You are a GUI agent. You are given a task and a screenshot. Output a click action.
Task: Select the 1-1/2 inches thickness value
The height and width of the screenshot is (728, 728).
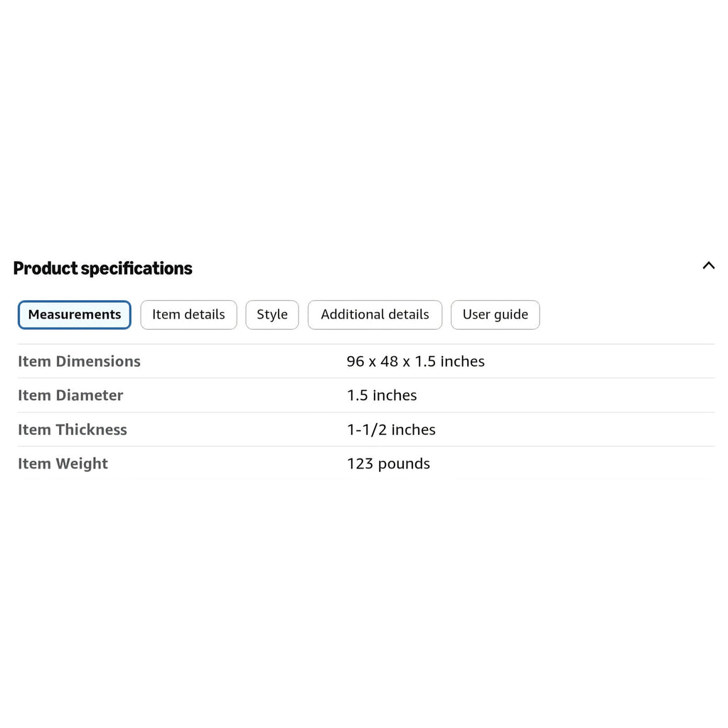pyautogui.click(x=391, y=429)
